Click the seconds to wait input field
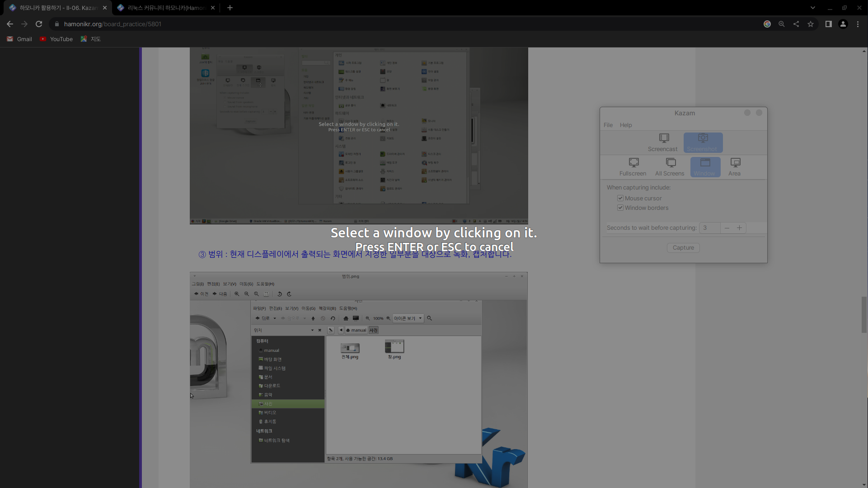This screenshot has width=868, height=488. (x=709, y=228)
